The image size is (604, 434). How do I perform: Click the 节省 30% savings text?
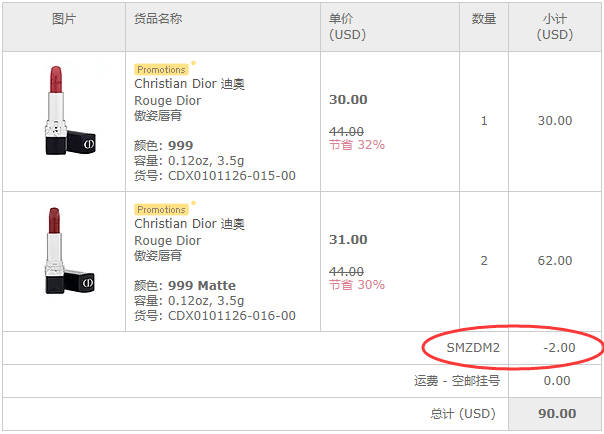(357, 285)
